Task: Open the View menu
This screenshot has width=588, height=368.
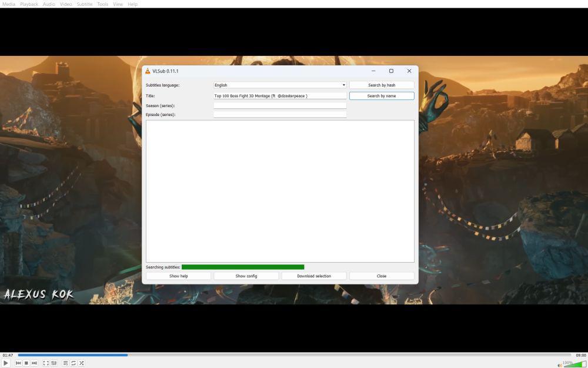Action: coord(118,4)
